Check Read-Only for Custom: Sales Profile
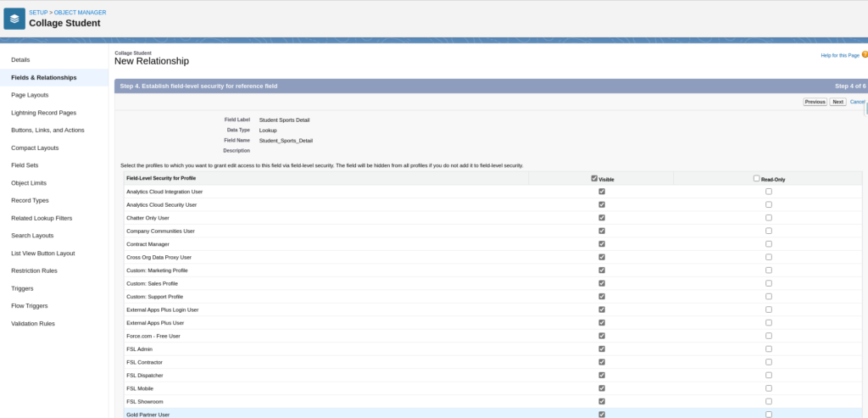The height and width of the screenshot is (418, 868). [x=768, y=283]
